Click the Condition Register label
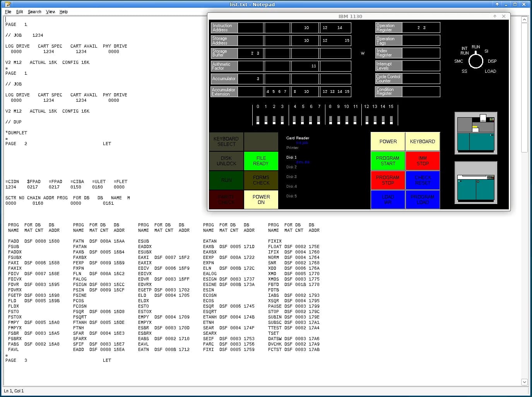The width and height of the screenshot is (532, 397). [x=388, y=91]
